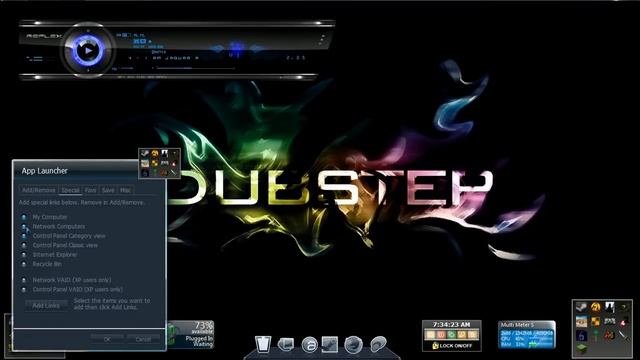Enable Network VAIO (XP users only)

pos(24,280)
